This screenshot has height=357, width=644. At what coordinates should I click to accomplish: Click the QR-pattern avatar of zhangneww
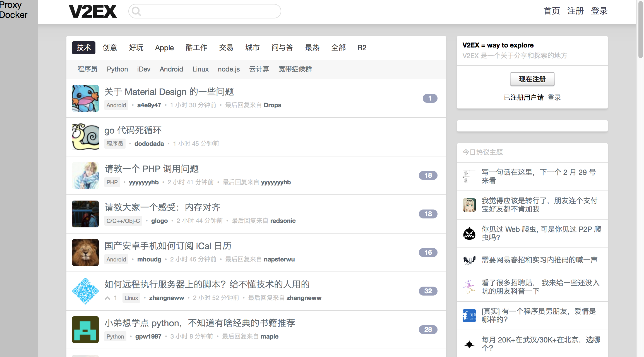click(x=85, y=291)
